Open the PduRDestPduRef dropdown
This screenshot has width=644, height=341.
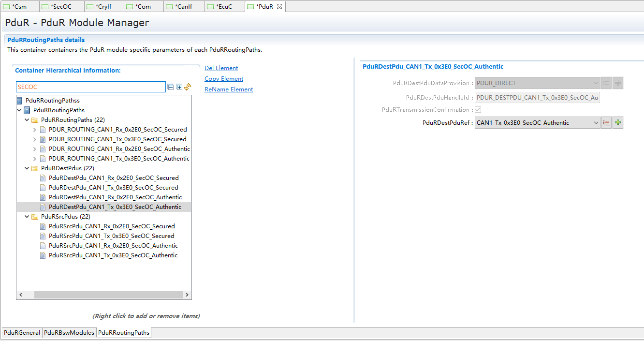click(x=596, y=123)
